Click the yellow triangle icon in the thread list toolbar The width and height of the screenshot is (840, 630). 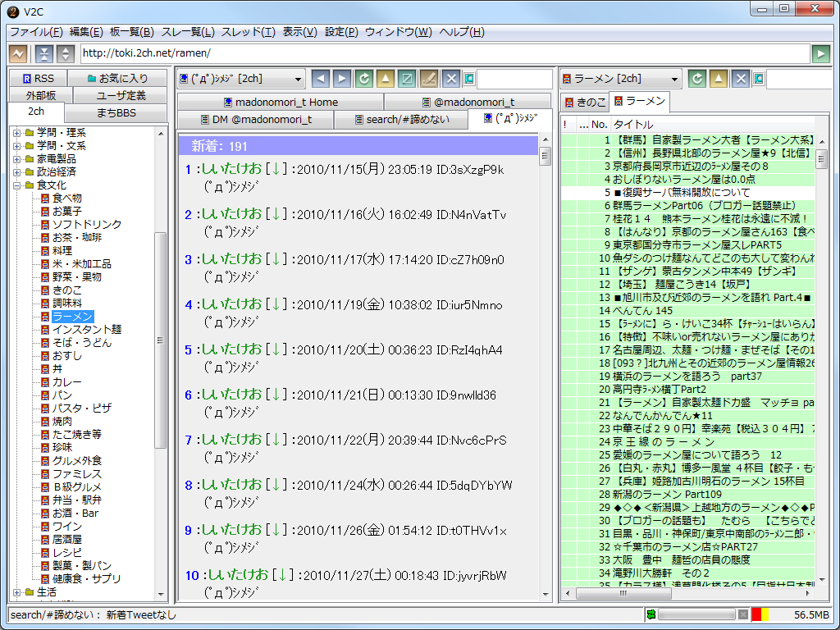719,79
